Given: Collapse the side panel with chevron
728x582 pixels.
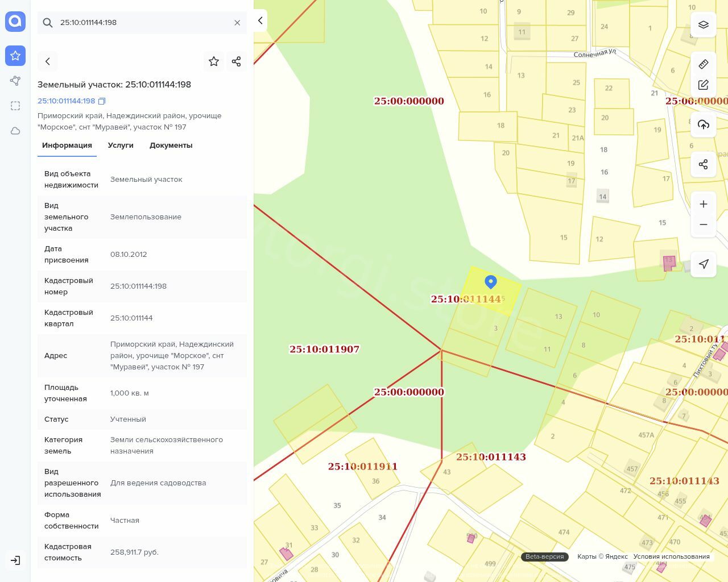Looking at the screenshot, I should (260, 20).
